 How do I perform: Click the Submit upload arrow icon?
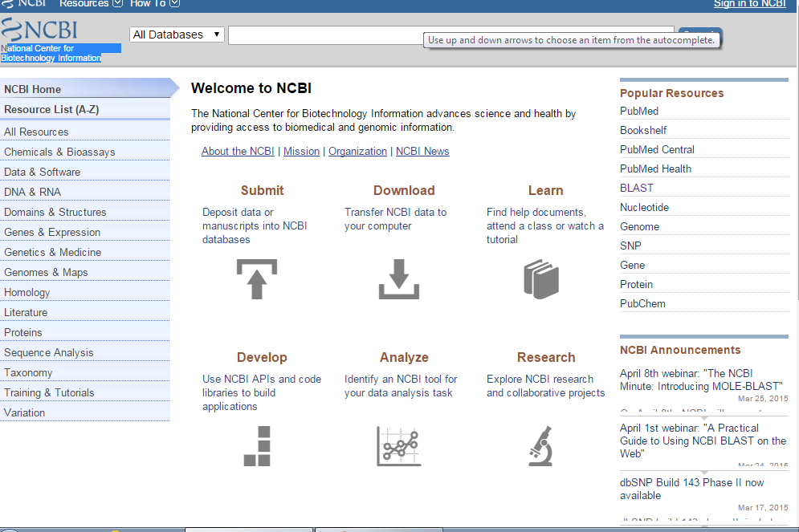pyautogui.click(x=256, y=279)
